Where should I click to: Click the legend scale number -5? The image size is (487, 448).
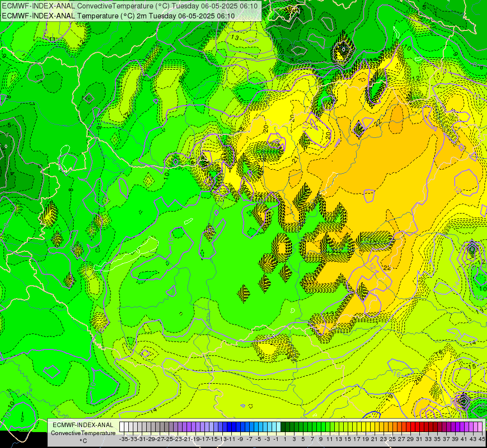(258, 439)
